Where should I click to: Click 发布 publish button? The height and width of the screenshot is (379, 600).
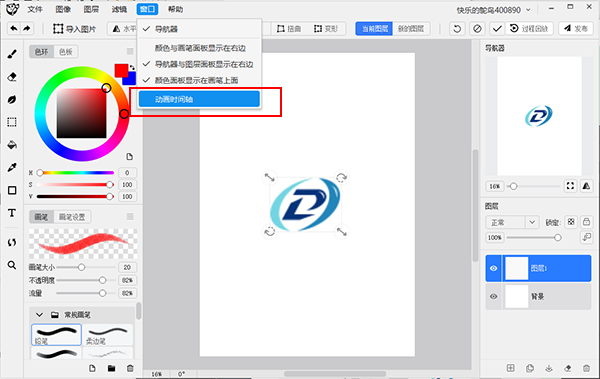tap(576, 29)
